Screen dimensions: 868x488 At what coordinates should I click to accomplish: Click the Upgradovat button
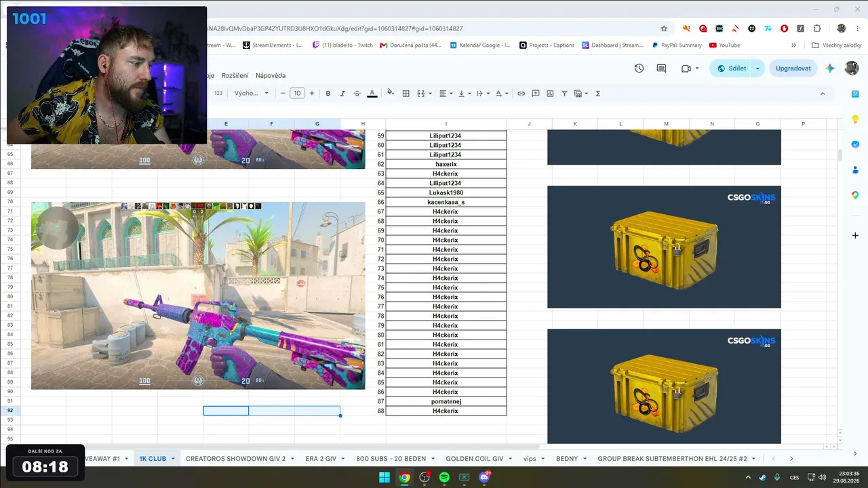coord(793,68)
